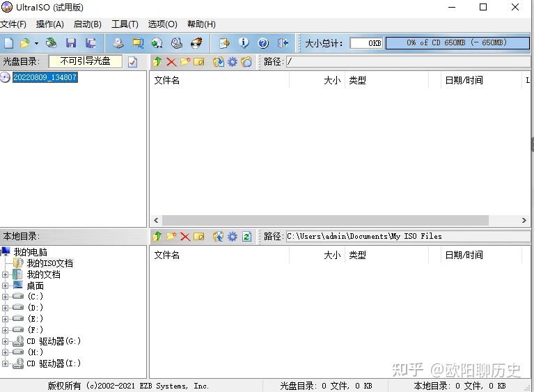Click the Burn CD/DVD image icon
This screenshot has height=392, width=534.
196,43
